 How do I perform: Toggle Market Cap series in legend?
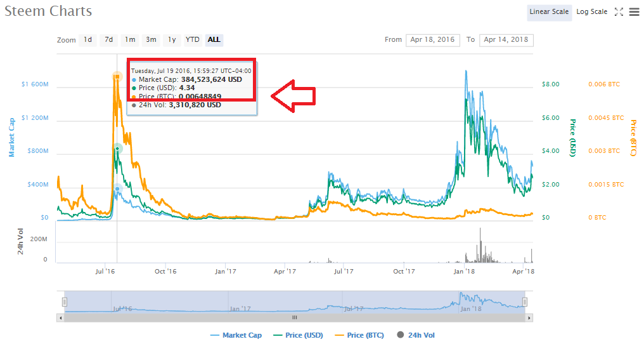tap(236, 335)
